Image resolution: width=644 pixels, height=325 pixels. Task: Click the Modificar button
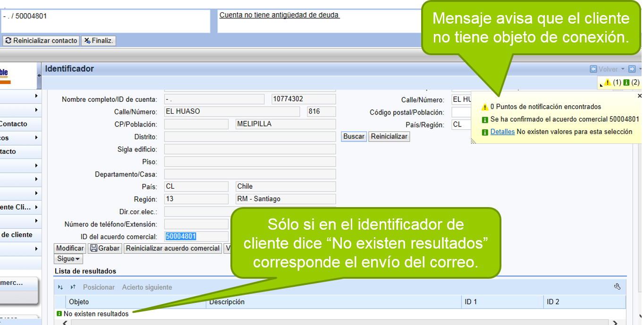click(70, 248)
